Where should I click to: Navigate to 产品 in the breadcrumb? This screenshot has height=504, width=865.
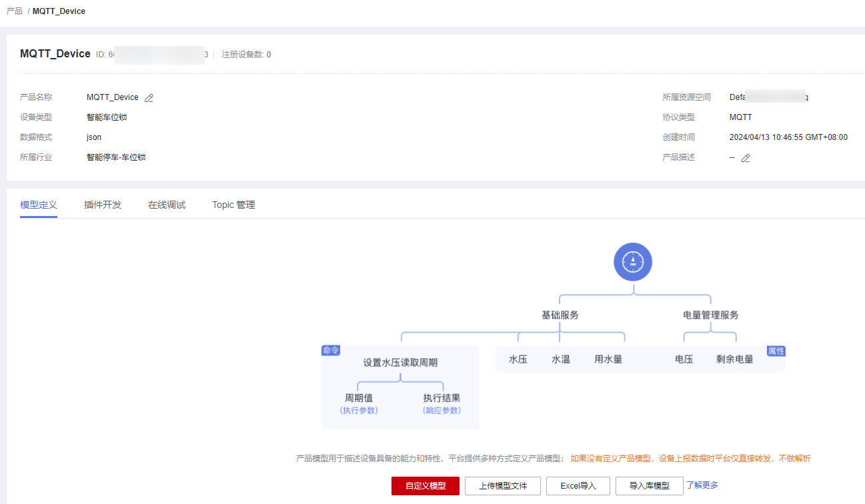(x=14, y=11)
